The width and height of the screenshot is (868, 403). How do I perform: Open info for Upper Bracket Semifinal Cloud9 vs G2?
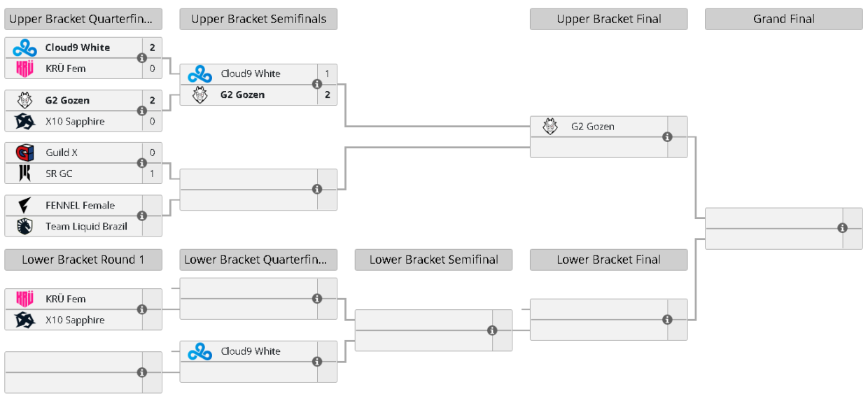[x=317, y=84]
